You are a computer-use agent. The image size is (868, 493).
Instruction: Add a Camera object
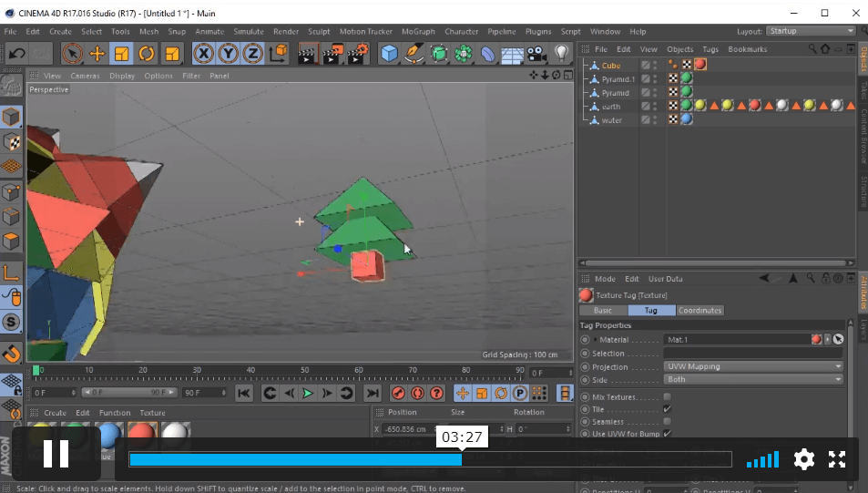click(x=536, y=54)
